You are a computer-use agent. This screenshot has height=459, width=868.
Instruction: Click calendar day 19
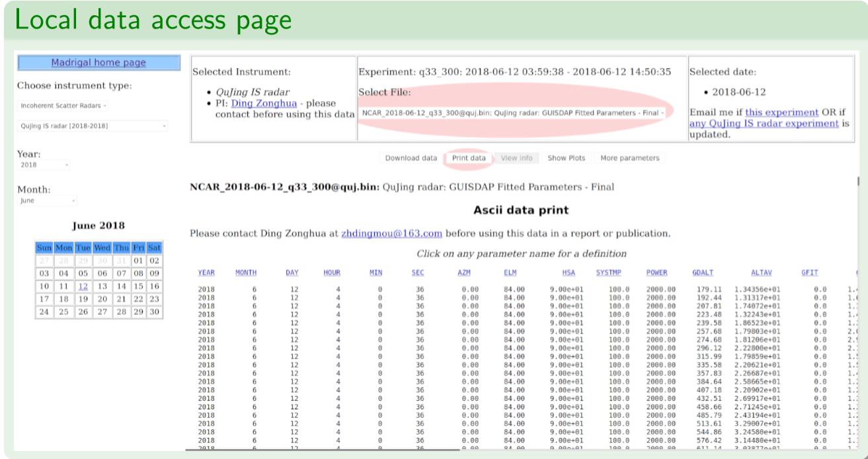83,299
